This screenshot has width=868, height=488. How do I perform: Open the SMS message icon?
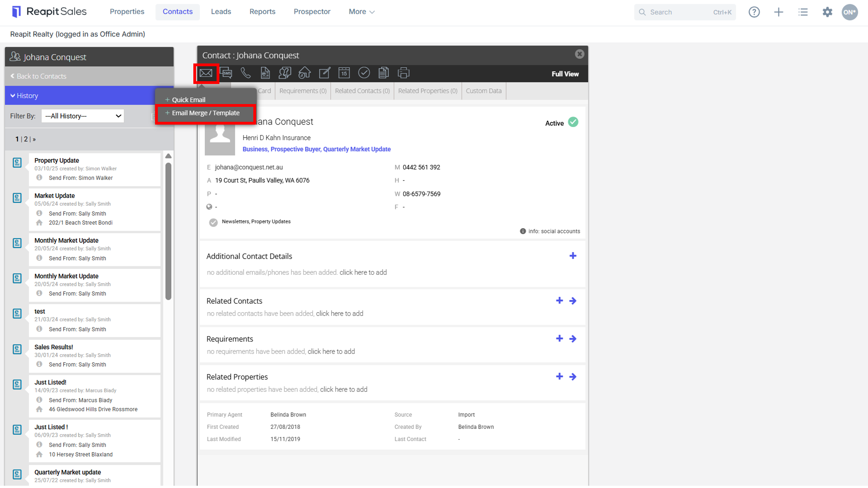coord(226,73)
